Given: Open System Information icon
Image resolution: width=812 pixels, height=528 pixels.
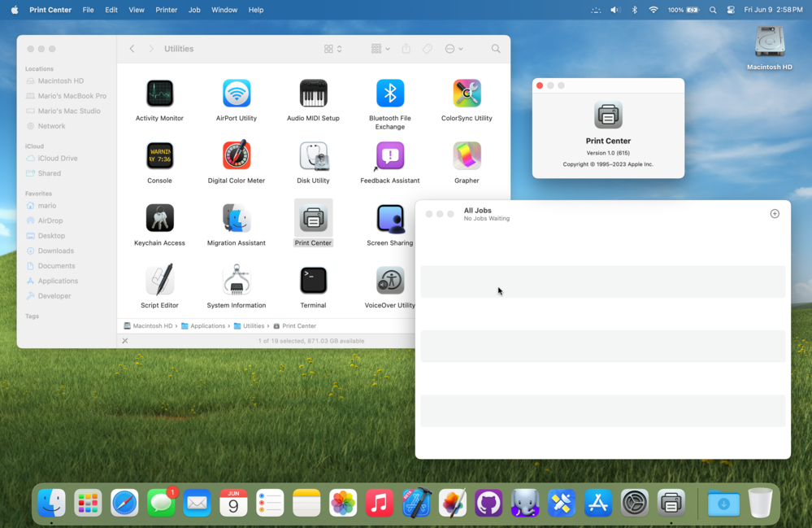Looking at the screenshot, I should [x=237, y=281].
